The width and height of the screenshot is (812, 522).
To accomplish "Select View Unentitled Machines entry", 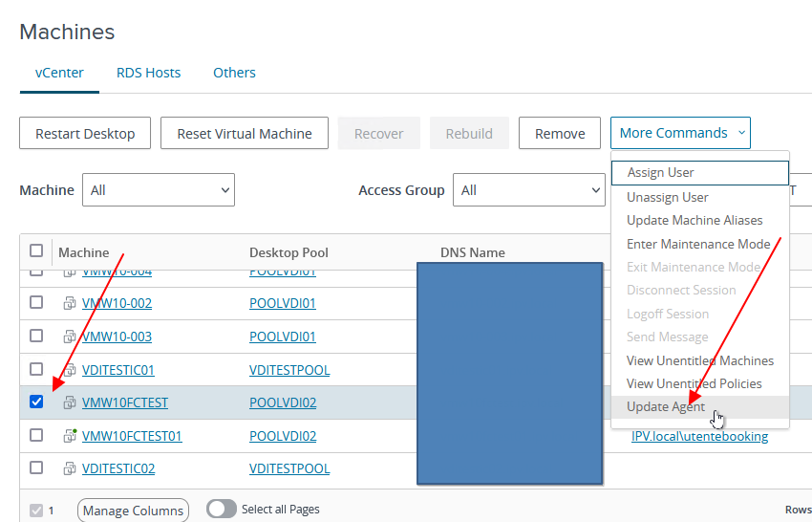I will tap(700, 360).
